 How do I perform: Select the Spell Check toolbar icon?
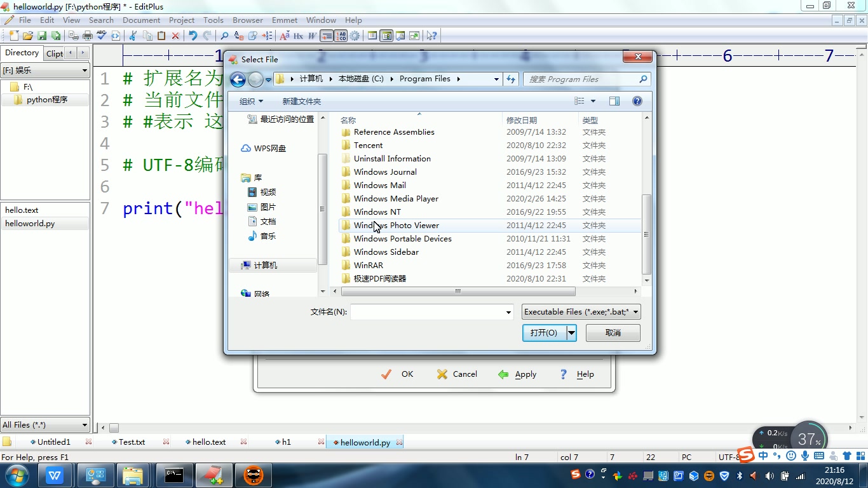pos(101,36)
